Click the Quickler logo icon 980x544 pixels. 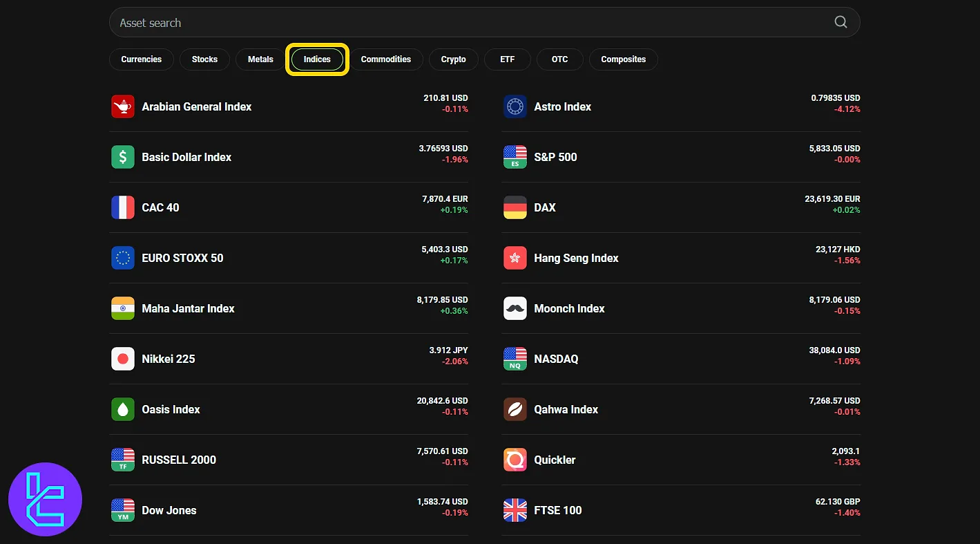click(x=515, y=460)
